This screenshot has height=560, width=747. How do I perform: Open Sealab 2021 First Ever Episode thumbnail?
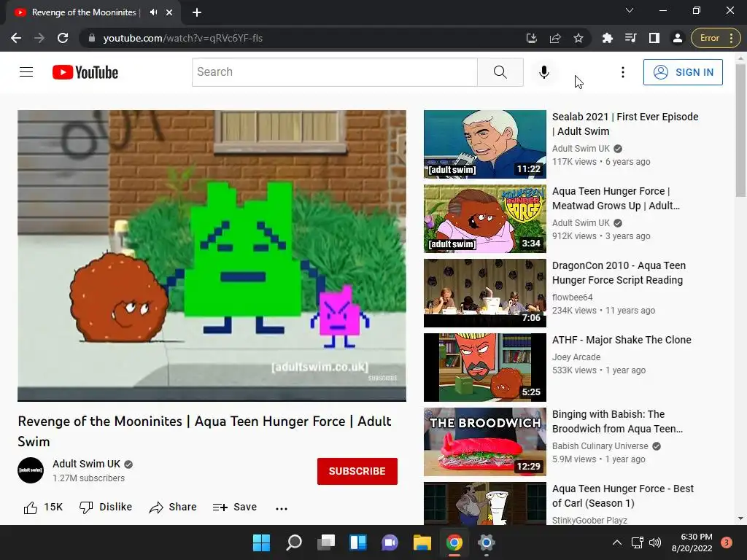click(485, 144)
